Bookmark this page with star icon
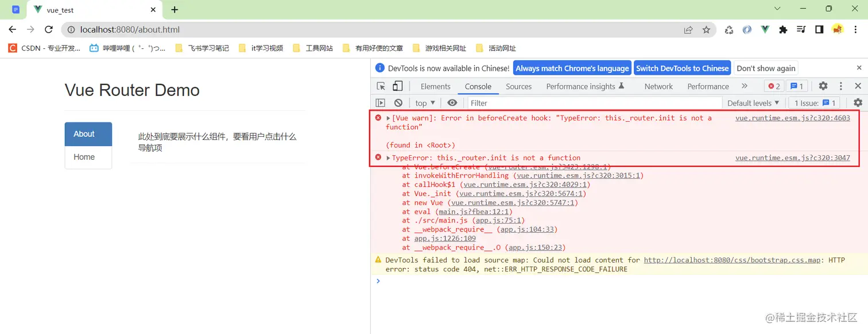868x334 pixels. pos(706,30)
